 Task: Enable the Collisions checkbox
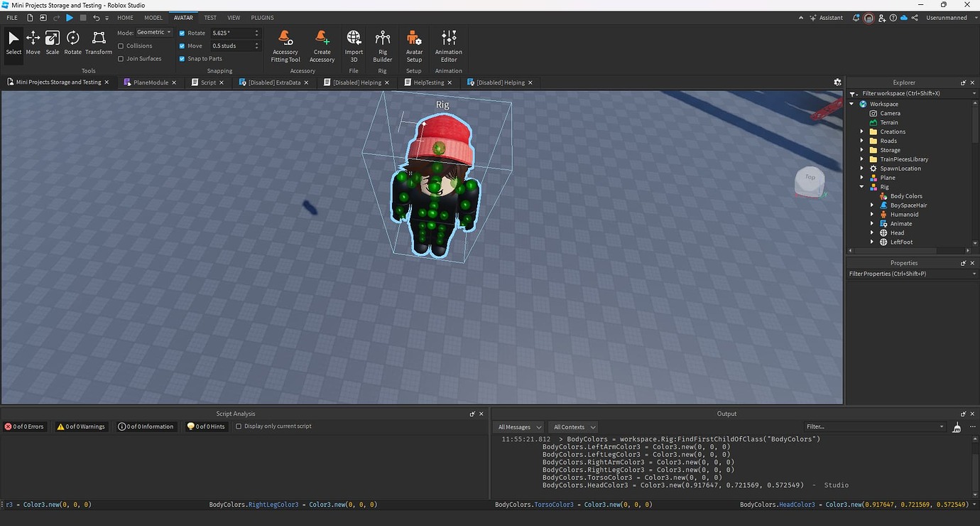[x=121, y=45]
